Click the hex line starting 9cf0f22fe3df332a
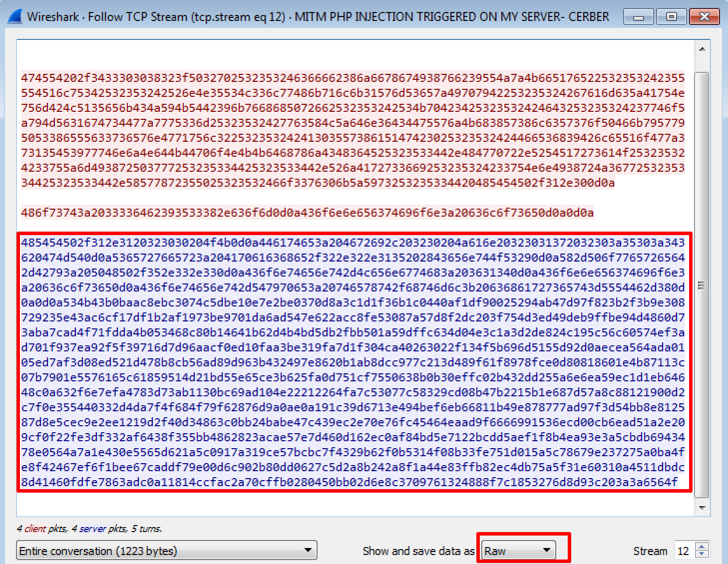 click(x=353, y=437)
